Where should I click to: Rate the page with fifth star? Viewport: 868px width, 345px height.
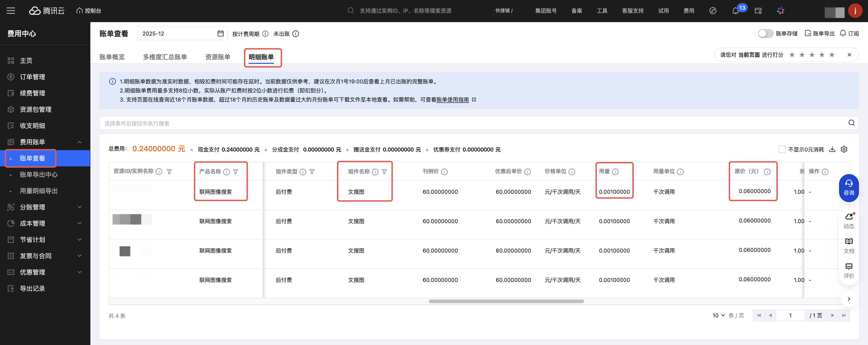coord(832,55)
